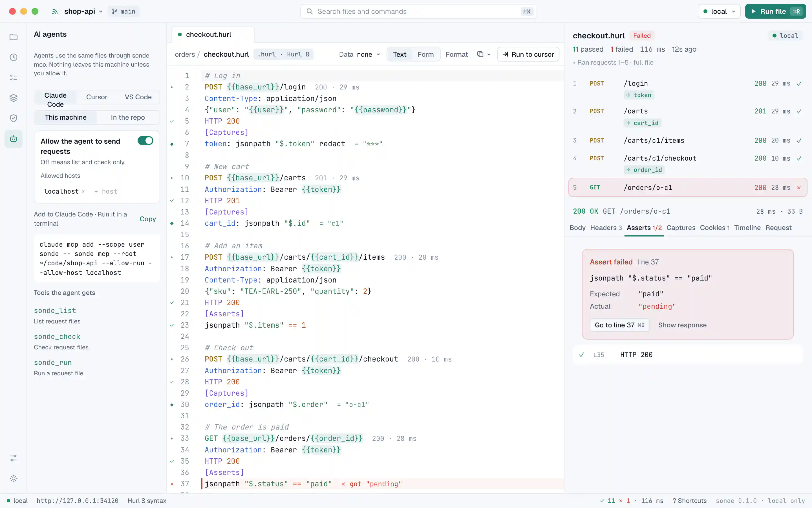Click the copy file icon beside Format
The height and width of the screenshot is (508, 812).
pos(480,54)
